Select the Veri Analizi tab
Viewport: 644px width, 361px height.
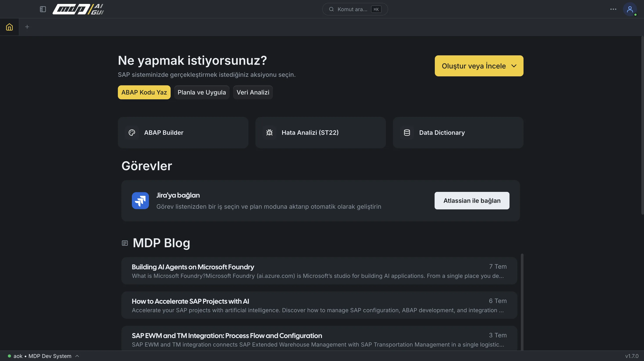click(253, 92)
